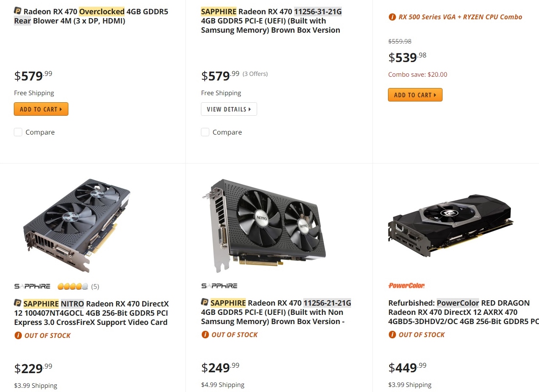Screen dimensions: 539x392
Task: Click out-of-stock info icon under SAPPHIRE 11256-21-21G
Action: (205, 335)
